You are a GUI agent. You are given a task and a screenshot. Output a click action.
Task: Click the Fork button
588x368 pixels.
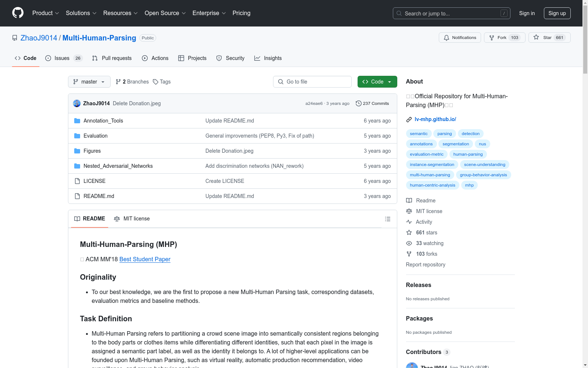click(x=505, y=38)
